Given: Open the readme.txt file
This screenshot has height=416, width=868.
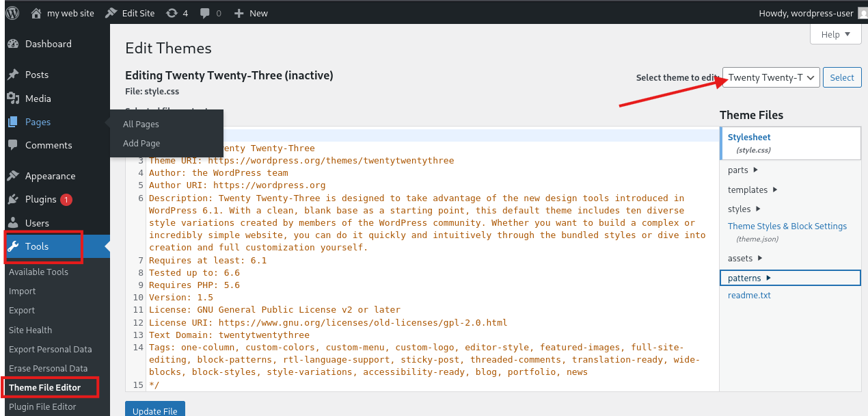Looking at the screenshot, I should pyautogui.click(x=749, y=296).
